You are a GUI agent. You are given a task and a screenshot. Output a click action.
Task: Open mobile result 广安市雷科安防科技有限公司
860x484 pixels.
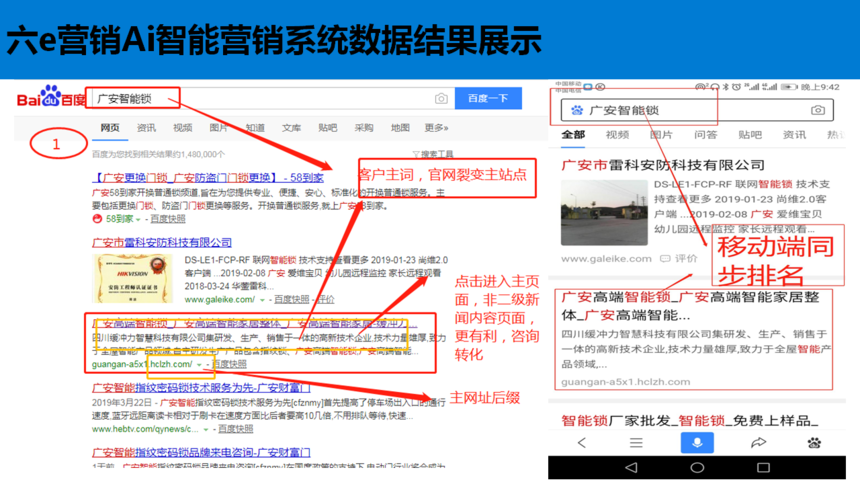click(663, 165)
